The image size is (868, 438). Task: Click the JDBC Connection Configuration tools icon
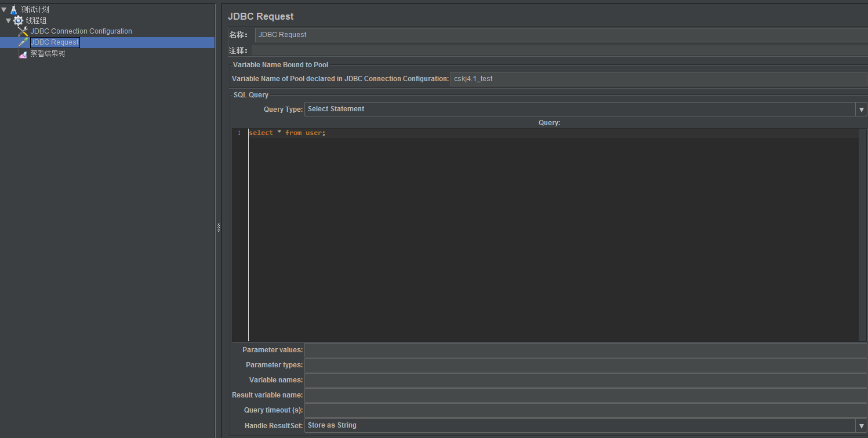tap(23, 31)
